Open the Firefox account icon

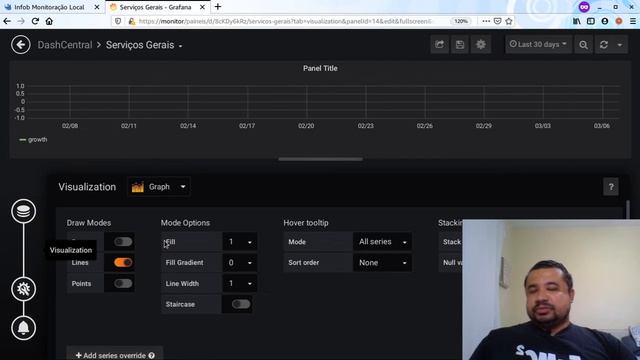(x=604, y=21)
